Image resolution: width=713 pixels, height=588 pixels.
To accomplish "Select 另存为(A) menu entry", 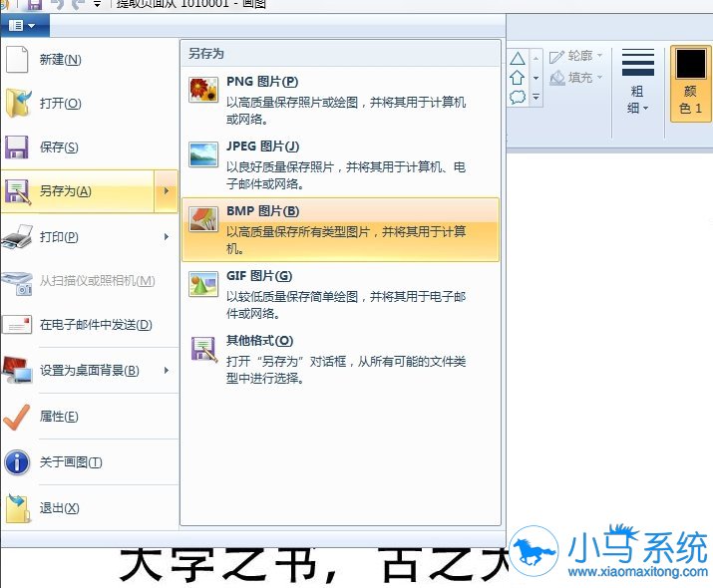I will (x=78, y=191).
